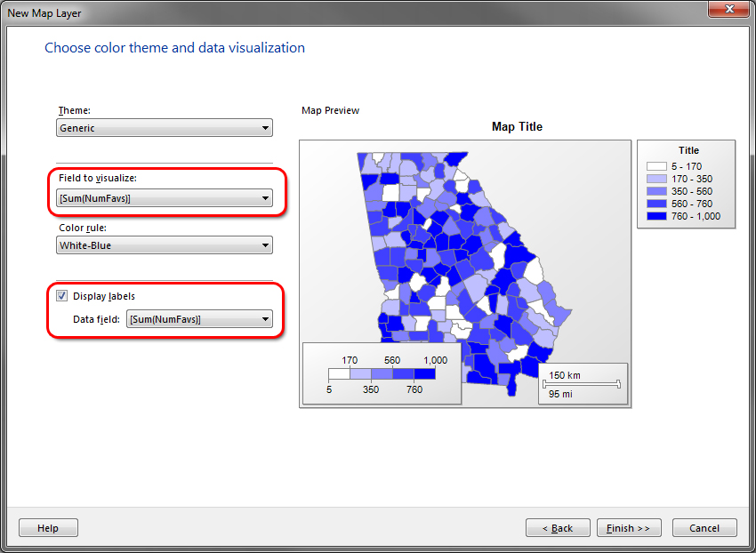This screenshot has width=756, height=553.
Task: Select the 170 - 350 legend color swatch
Action: tap(656, 179)
